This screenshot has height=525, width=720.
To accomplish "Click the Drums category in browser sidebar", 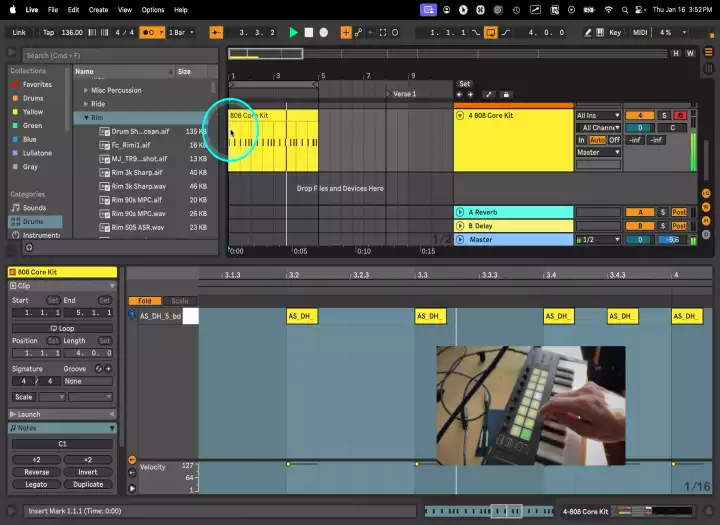I will click(33, 221).
